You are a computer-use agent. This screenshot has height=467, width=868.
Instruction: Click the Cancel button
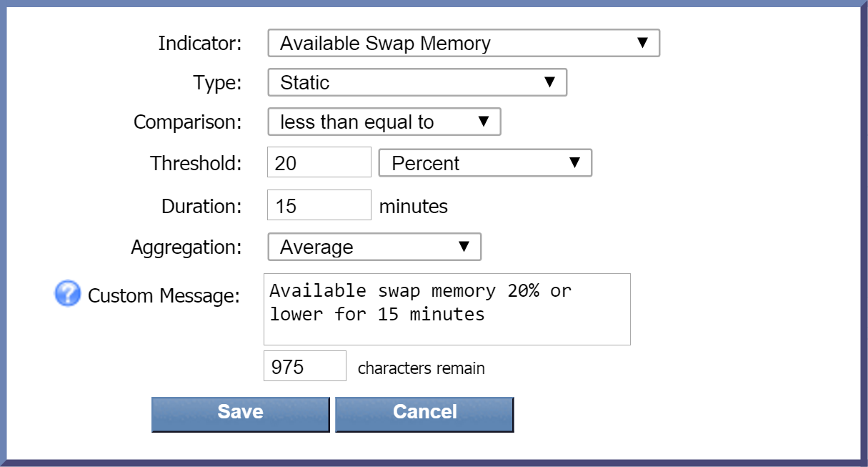point(424,415)
